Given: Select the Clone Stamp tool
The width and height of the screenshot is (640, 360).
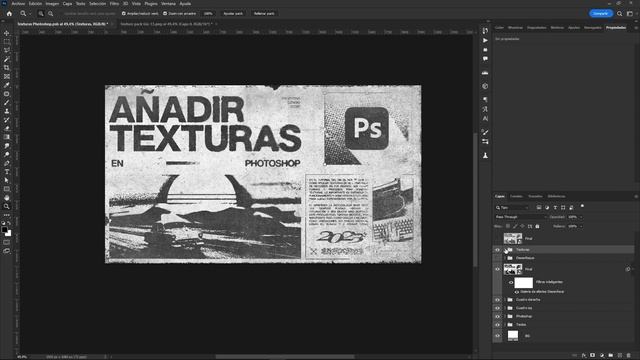Looking at the screenshot, I should point(7,111).
